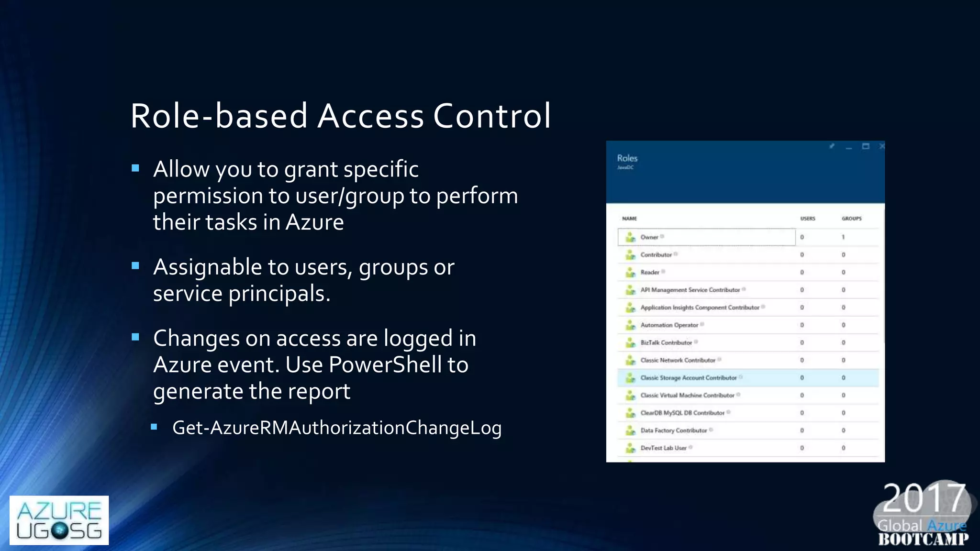Click the API Management Service Contributor icon
This screenshot has width=980, height=551.
coord(631,290)
